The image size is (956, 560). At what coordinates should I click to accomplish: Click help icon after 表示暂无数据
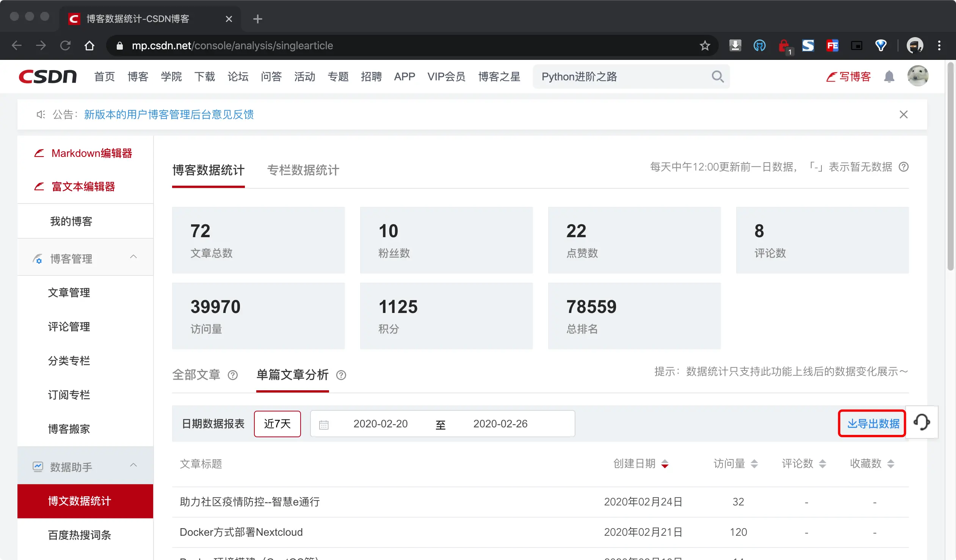pyautogui.click(x=904, y=167)
